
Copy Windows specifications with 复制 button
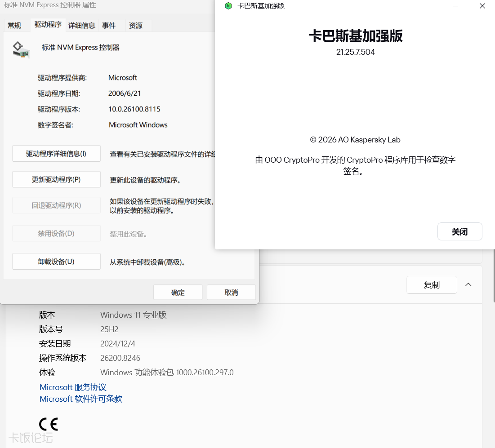432,285
